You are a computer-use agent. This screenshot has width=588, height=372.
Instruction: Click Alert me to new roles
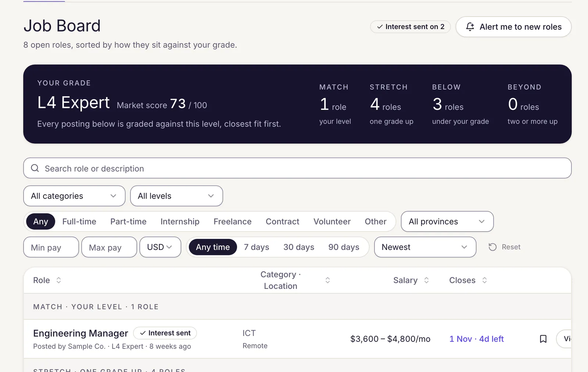pyautogui.click(x=513, y=27)
